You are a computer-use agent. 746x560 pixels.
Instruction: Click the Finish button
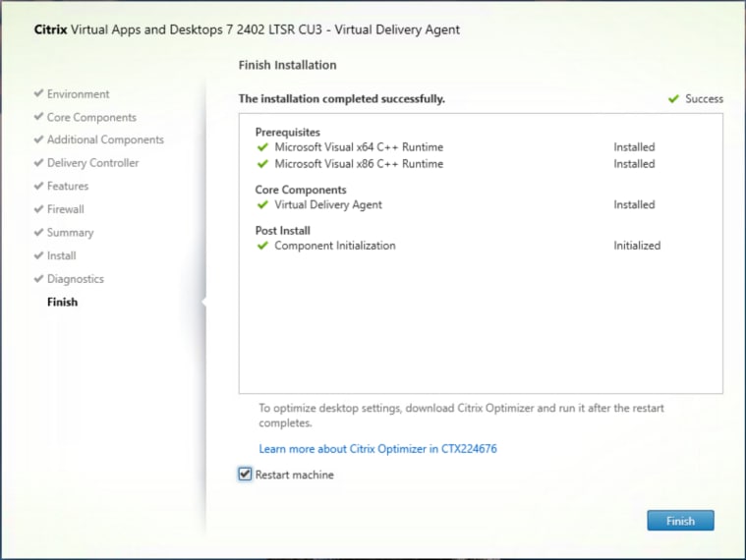coord(680,521)
